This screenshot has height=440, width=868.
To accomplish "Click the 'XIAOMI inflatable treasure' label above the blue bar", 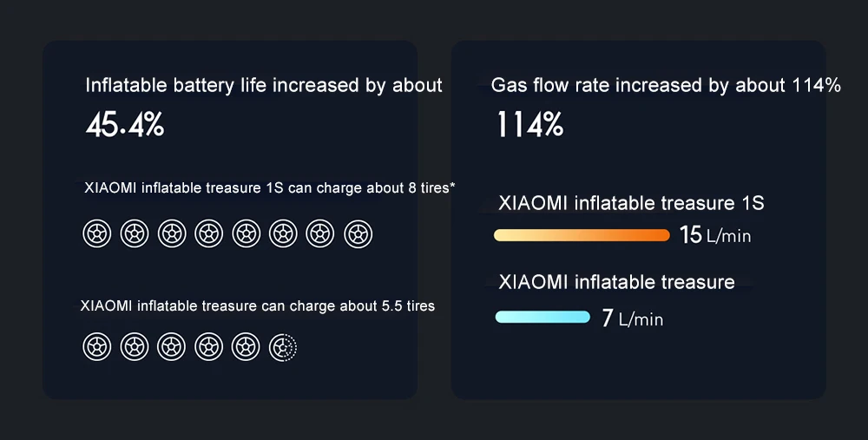I will [616, 282].
